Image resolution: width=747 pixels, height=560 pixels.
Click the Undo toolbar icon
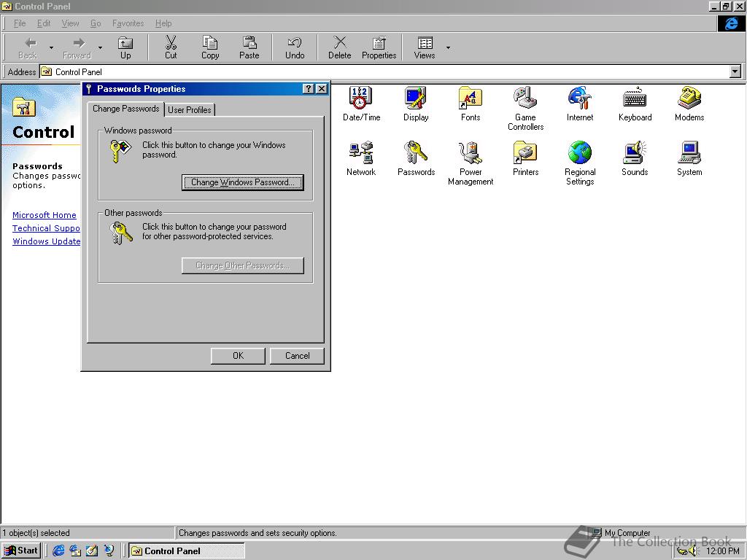pos(295,45)
